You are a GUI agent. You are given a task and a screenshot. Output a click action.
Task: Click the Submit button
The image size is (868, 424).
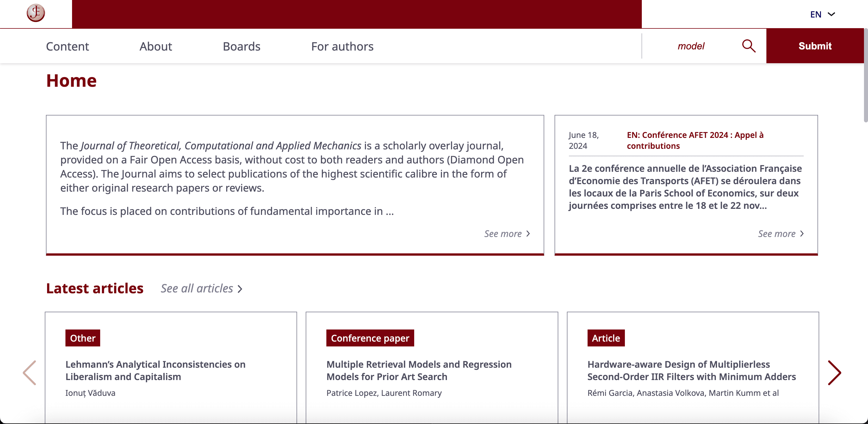pyautogui.click(x=815, y=46)
